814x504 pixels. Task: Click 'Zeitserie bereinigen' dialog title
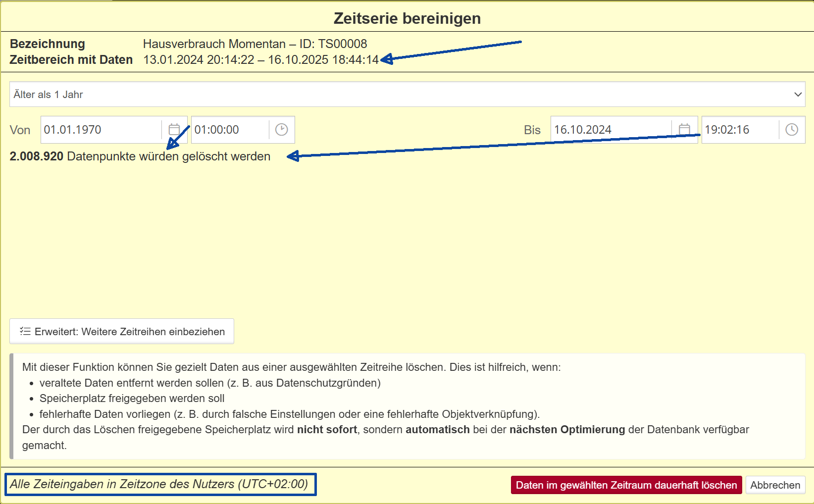(407, 18)
